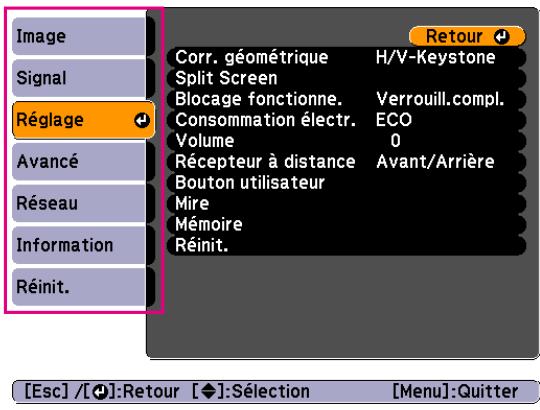Open the Avancé menu category
This screenshot has height=410, width=540.
(x=83, y=161)
